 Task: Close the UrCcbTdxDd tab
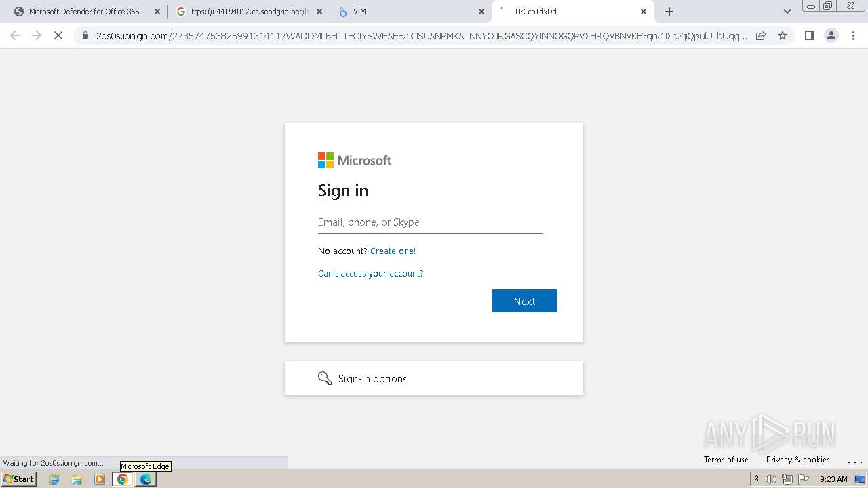click(644, 12)
